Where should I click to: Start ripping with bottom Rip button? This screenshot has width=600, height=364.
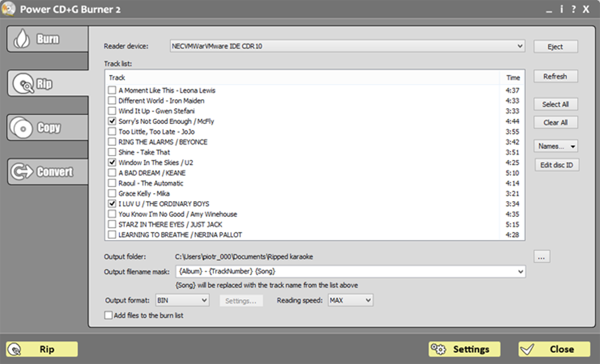[x=42, y=349]
